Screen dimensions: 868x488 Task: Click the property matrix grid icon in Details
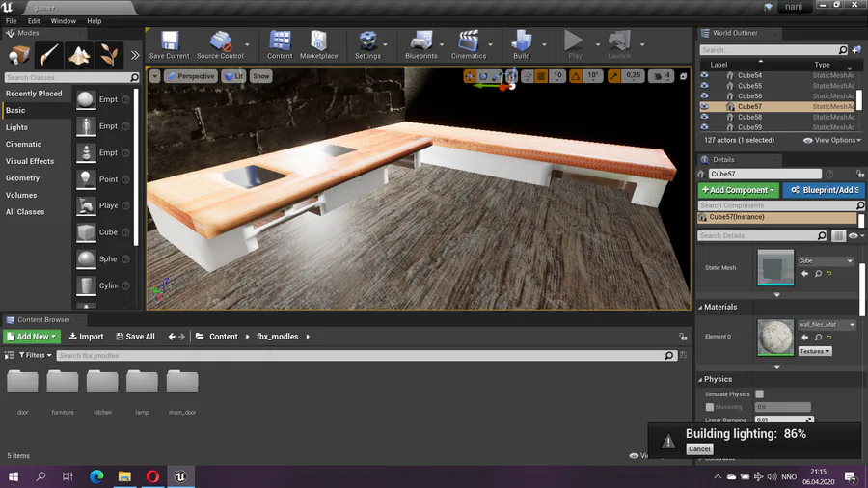(838, 235)
